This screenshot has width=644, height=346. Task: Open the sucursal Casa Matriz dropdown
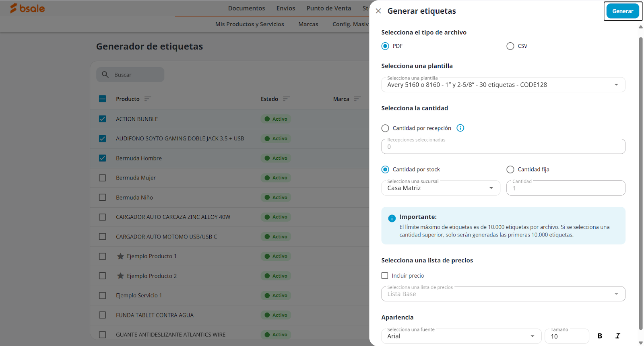click(441, 188)
